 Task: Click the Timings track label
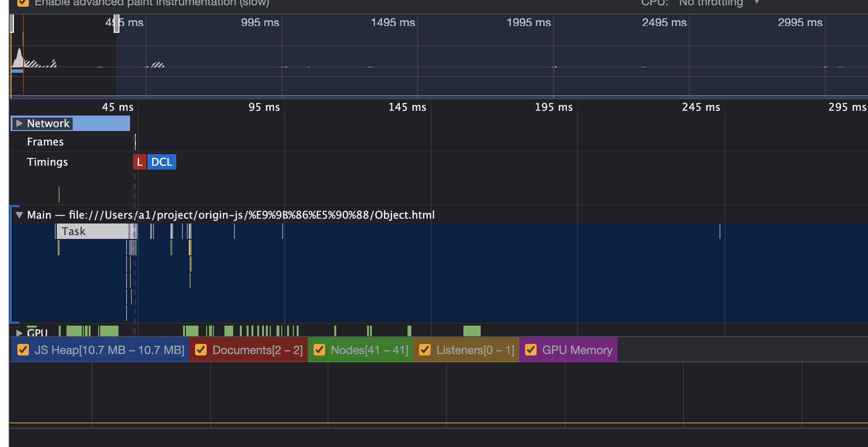coord(47,162)
